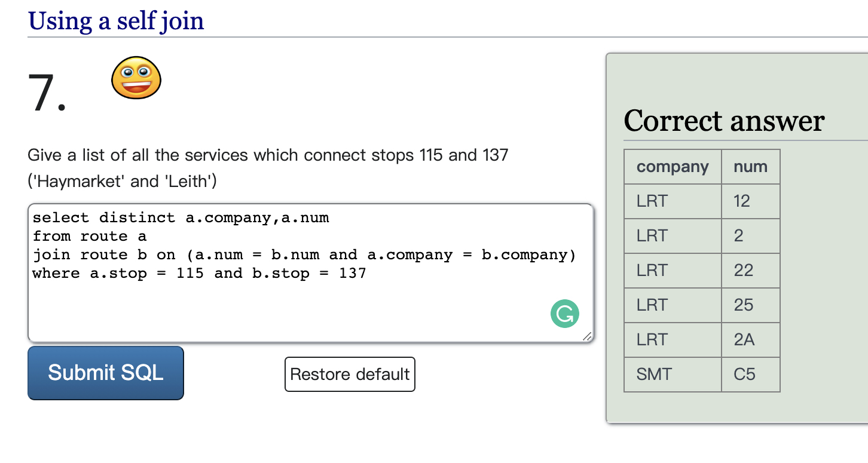868x463 pixels.
Task: Click the 'where a.stop = 115' line
Action: pos(199,274)
